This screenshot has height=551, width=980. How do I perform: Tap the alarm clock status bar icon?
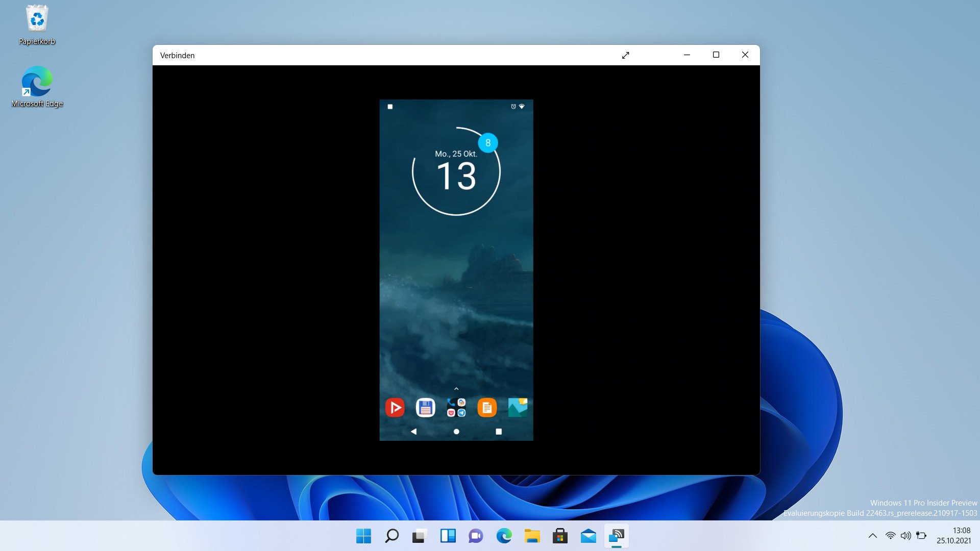point(513,107)
